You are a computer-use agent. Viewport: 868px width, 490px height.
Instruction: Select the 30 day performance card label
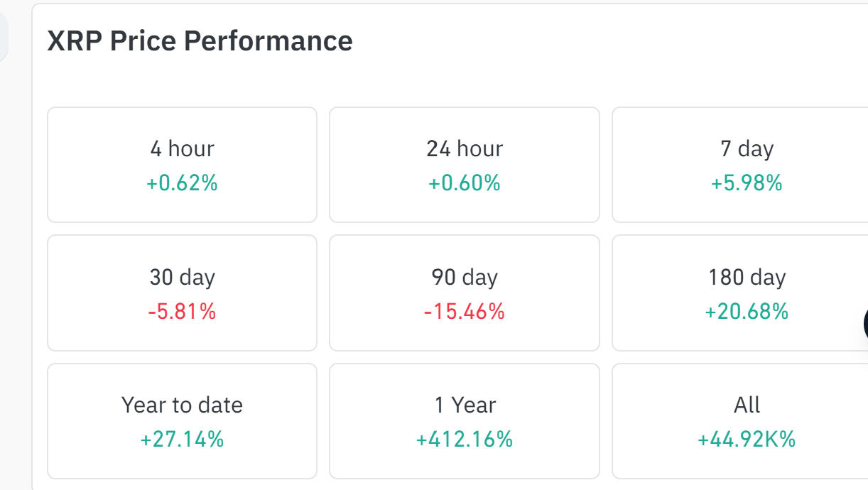click(182, 277)
